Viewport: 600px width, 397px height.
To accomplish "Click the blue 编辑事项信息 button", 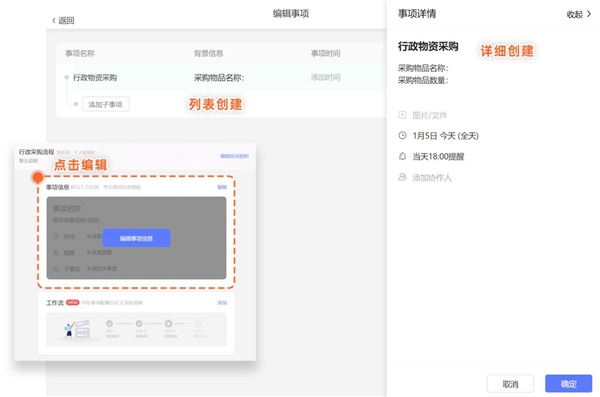I will 136,238.
